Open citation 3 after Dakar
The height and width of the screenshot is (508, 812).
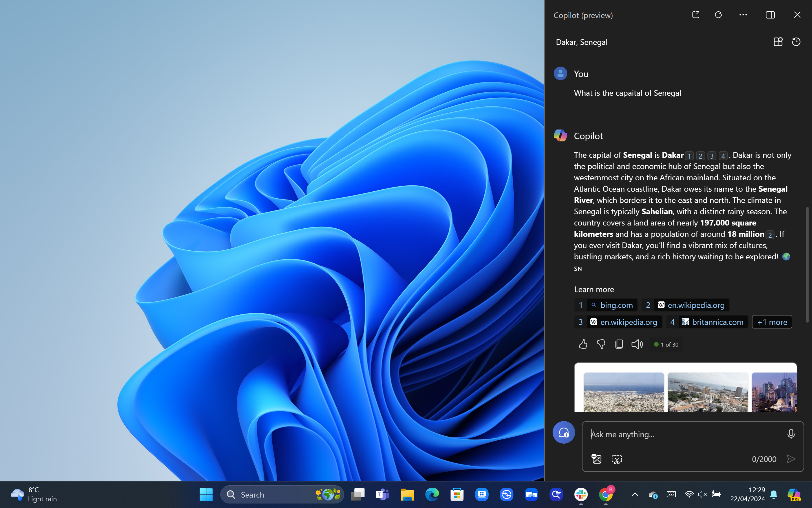(712, 156)
